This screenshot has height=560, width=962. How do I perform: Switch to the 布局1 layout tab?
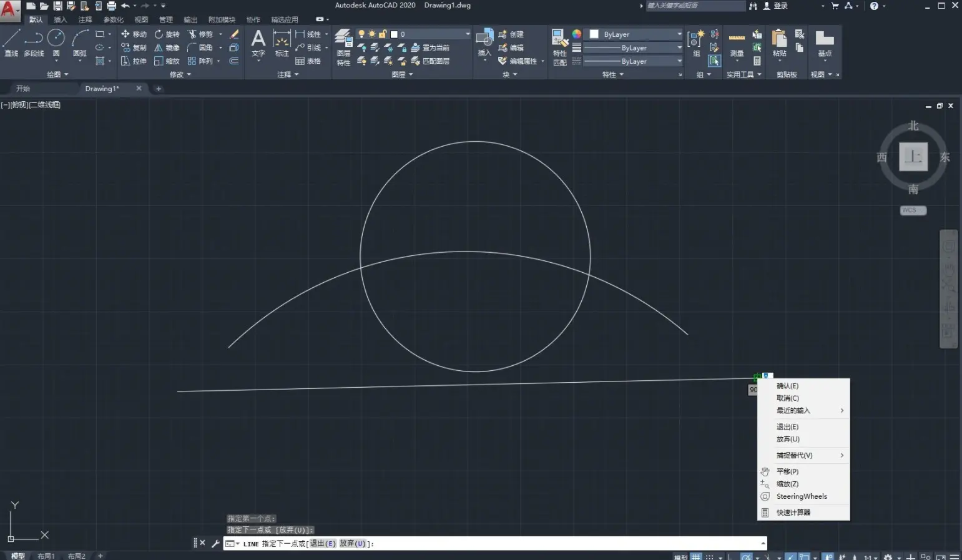coord(46,555)
